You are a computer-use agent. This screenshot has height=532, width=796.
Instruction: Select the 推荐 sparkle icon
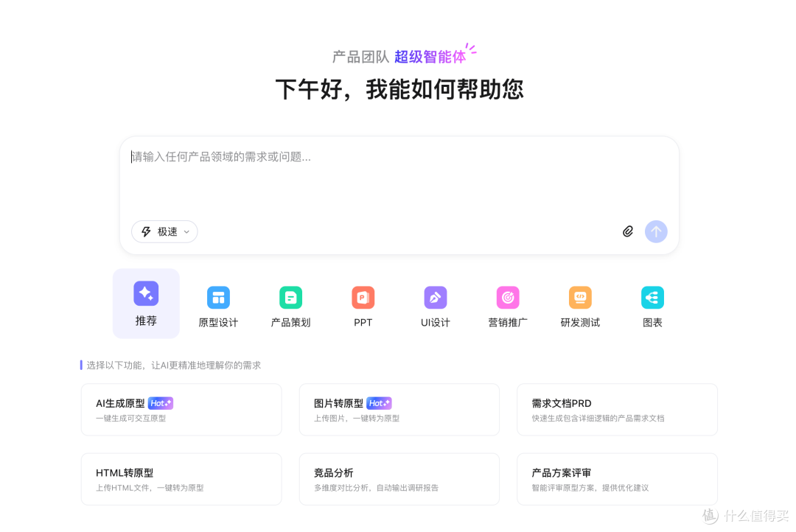tap(146, 293)
